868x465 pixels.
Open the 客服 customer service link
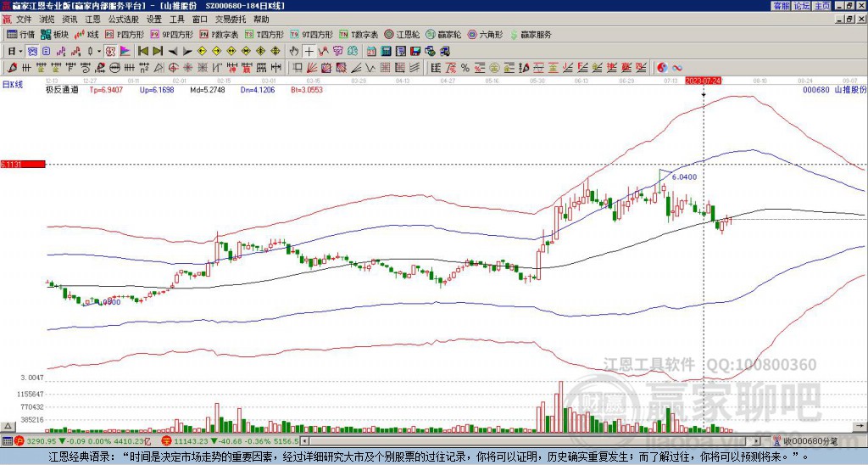[781, 6]
